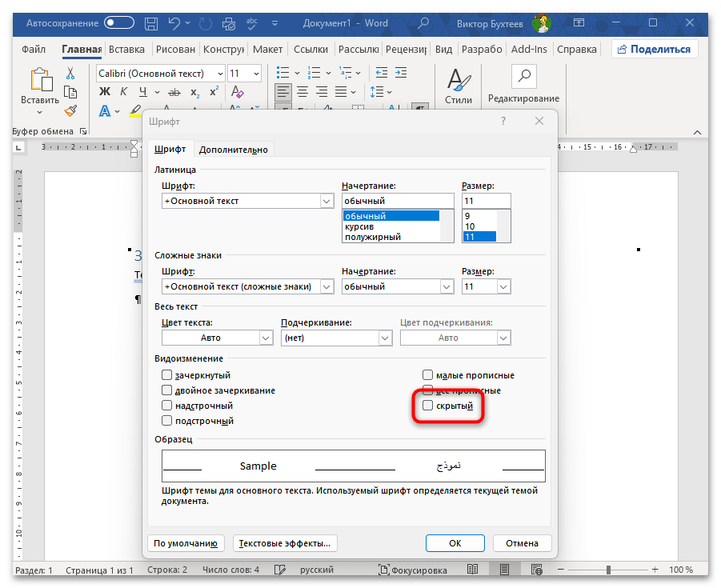Toggle the Автосохранение switch
Viewport: 721px width, 588px height.
pos(119,23)
